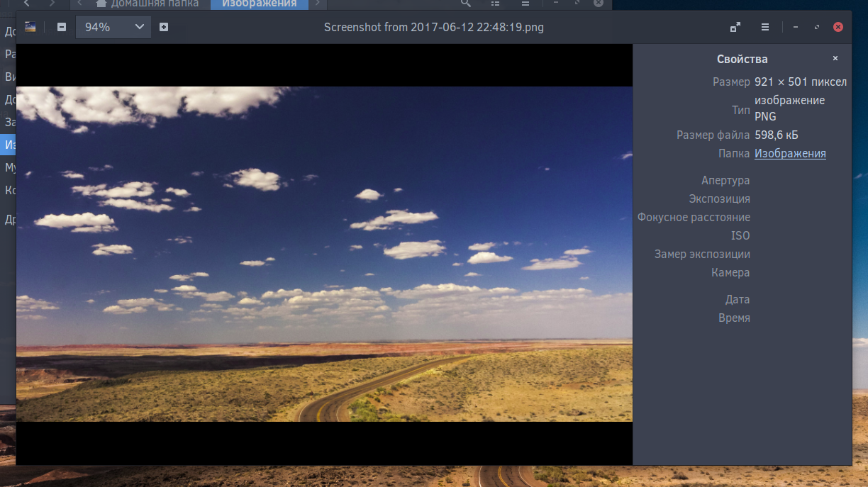Zoom out with the minus button
The height and width of the screenshot is (487, 868).
[x=62, y=27]
